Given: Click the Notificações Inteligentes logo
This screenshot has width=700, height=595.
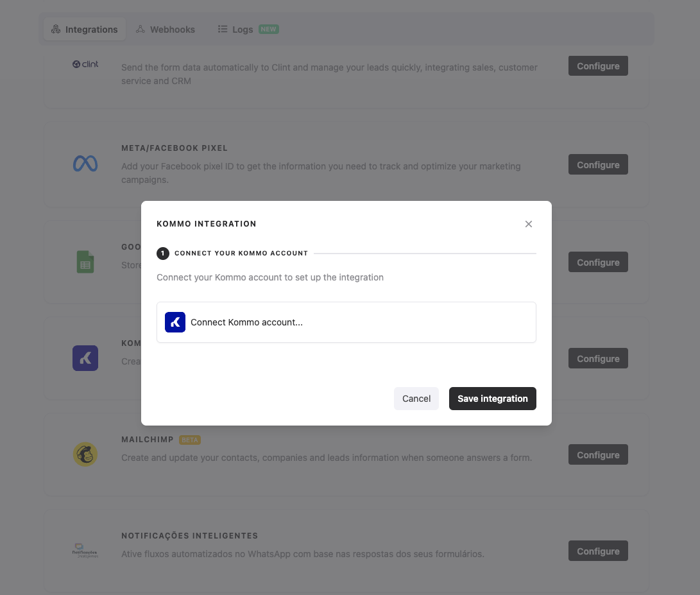Looking at the screenshot, I should (85, 551).
